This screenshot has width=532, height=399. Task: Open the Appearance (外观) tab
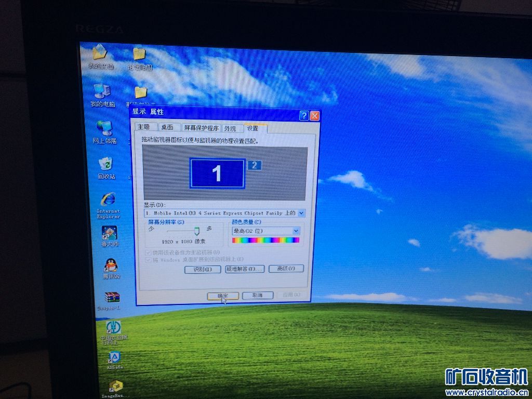point(232,128)
